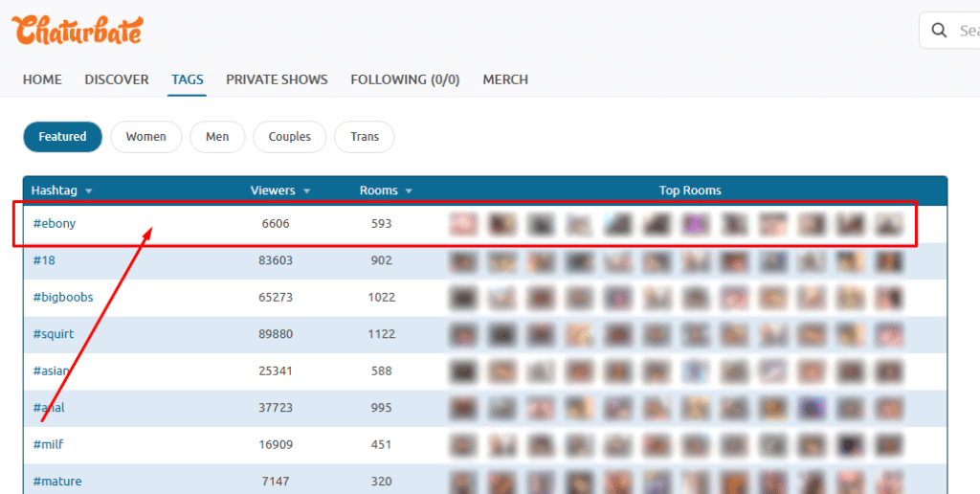Click the viewers count 7147
Image resolution: width=980 pixels, height=494 pixels.
tap(276, 482)
